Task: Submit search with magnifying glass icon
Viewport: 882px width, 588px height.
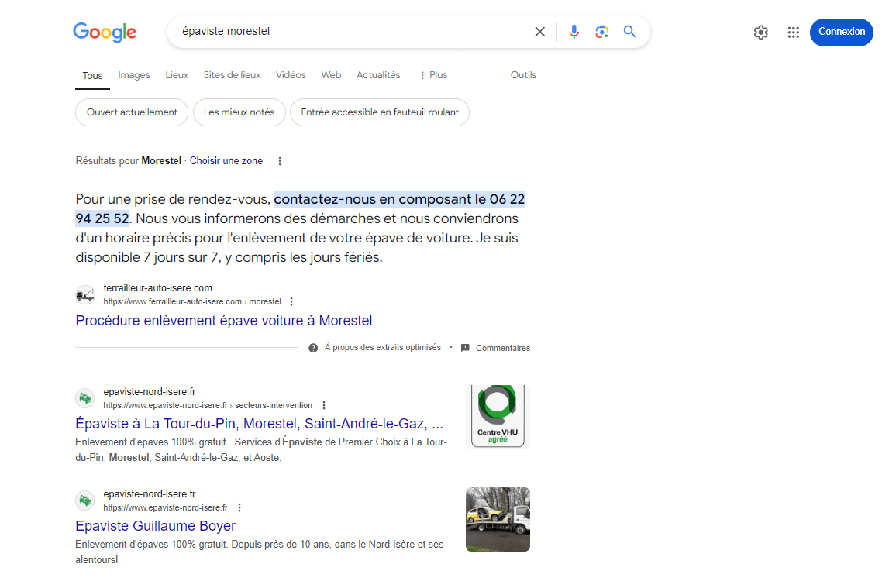Action: click(629, 32)
